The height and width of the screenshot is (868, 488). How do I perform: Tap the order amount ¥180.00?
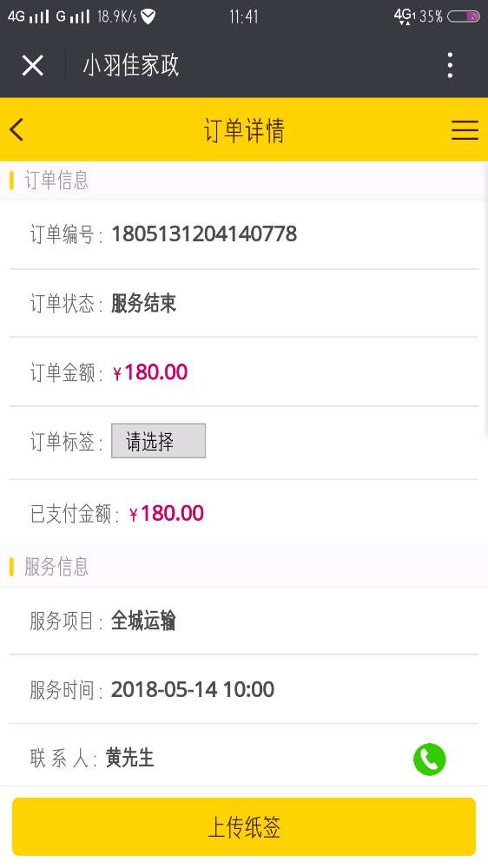(150, 372)
